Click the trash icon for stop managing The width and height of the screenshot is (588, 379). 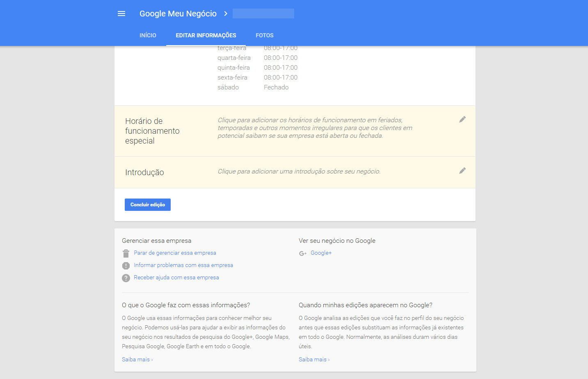click(x=126, y=253)
